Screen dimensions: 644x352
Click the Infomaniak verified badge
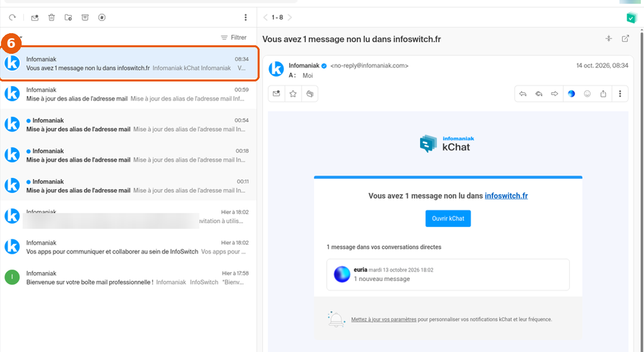pos(325,66)
